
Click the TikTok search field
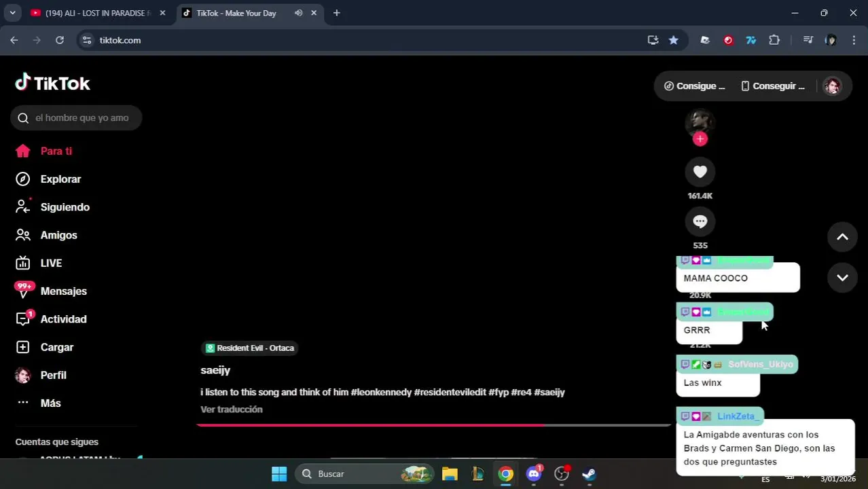[76, 117]
